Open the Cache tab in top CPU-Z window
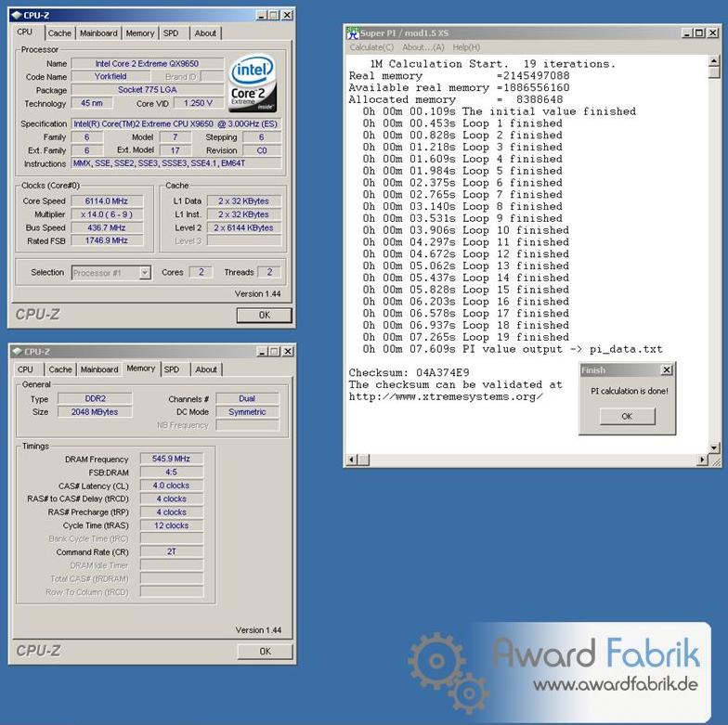Screen dimensions: 728x725 click(59, 33)
